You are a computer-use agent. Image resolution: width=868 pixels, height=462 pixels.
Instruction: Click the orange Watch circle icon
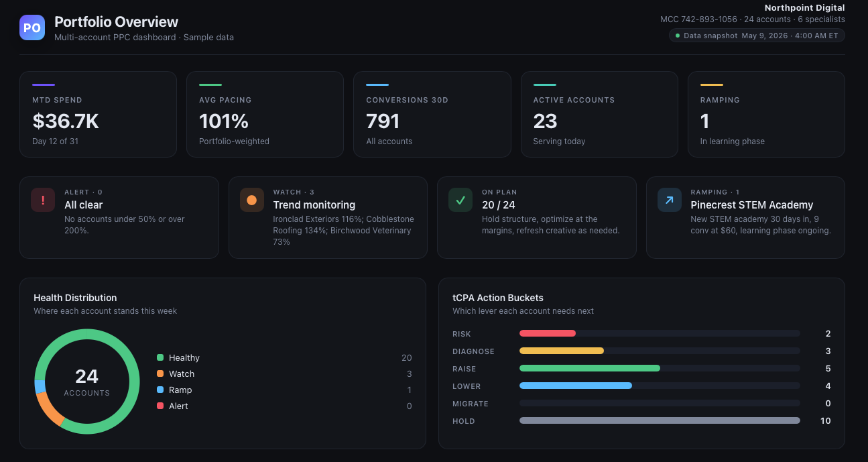(251, 200)
